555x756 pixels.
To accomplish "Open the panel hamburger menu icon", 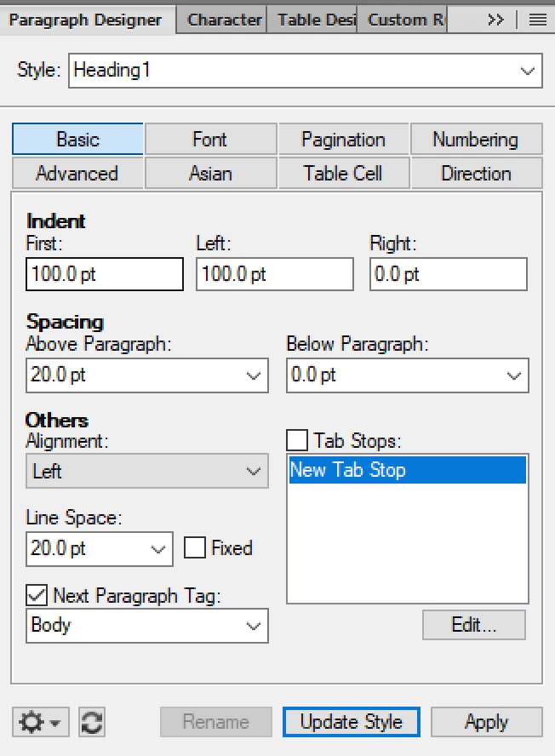I will (x=538, y=20).
